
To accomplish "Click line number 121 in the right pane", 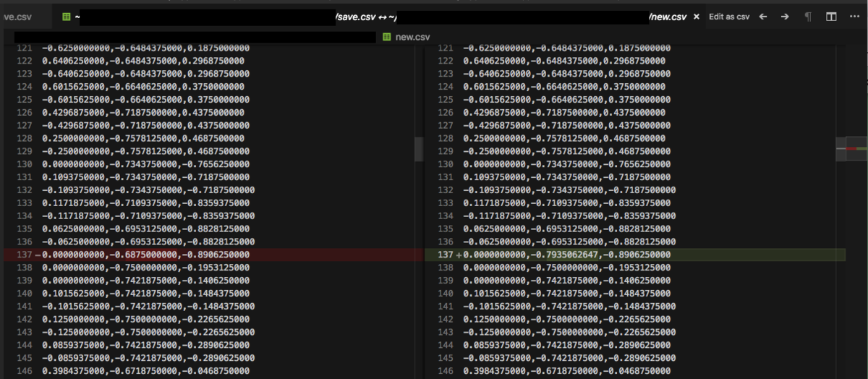I will pyautogui.click(x=446, y=48).
